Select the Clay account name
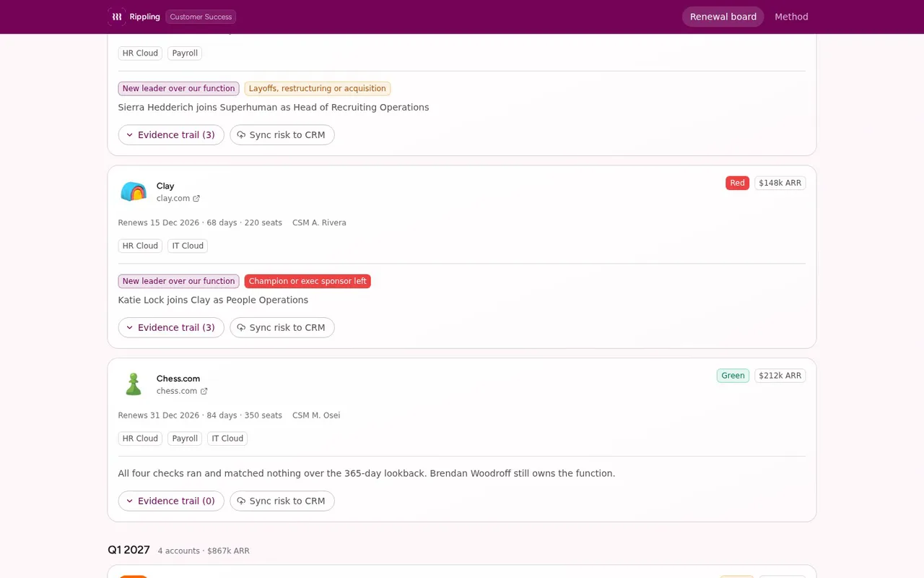This screenshot has width=924, height=578. tap(165, 186)
